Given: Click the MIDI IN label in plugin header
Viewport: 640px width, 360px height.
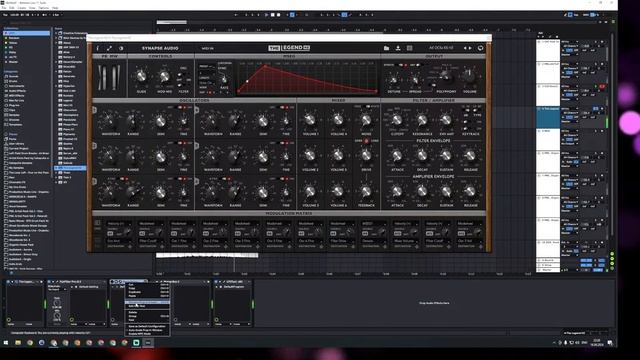Looking at the screenshot, I should [x=207, y=48].
